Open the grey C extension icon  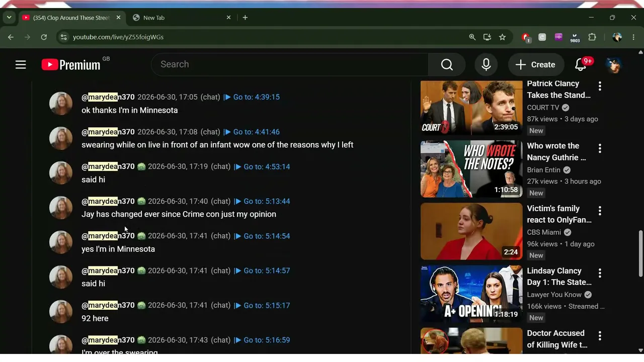click(x=542, y=37)
